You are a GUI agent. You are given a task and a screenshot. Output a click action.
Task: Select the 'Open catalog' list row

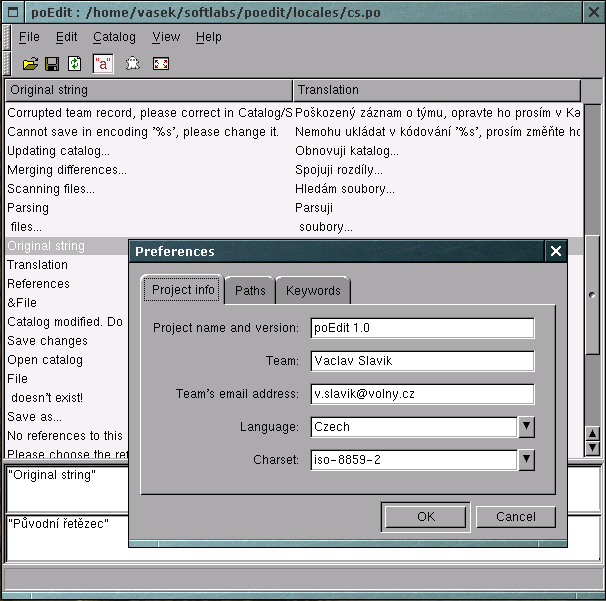(67, 360)
